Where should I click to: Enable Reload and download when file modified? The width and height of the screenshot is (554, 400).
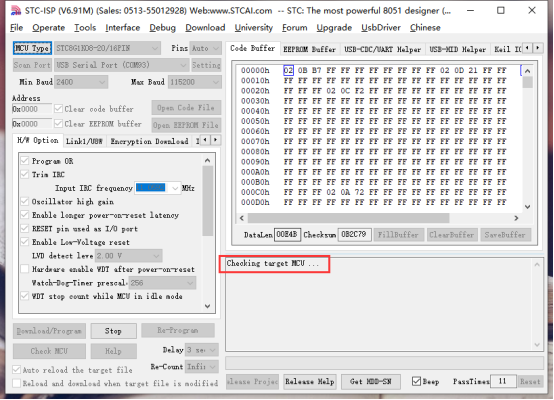[16, 383]
